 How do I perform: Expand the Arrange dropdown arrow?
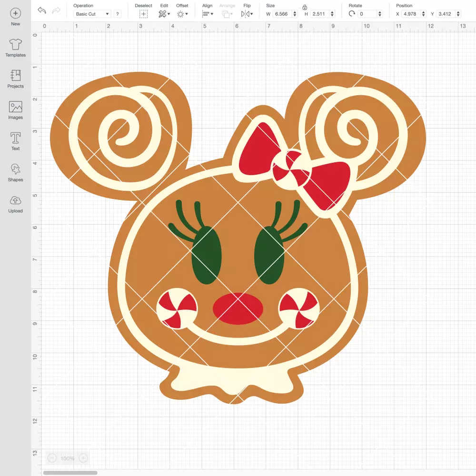(x=232, y=14)
